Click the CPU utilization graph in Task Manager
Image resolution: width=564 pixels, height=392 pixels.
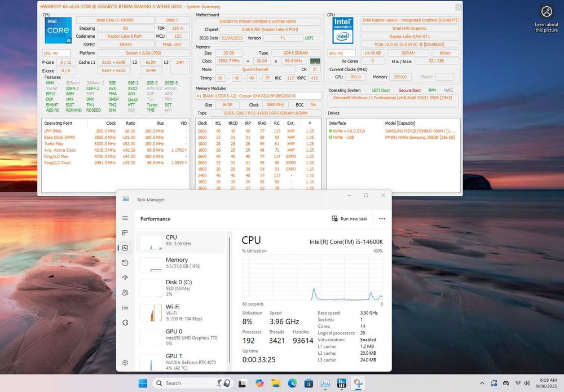(312, 278)
